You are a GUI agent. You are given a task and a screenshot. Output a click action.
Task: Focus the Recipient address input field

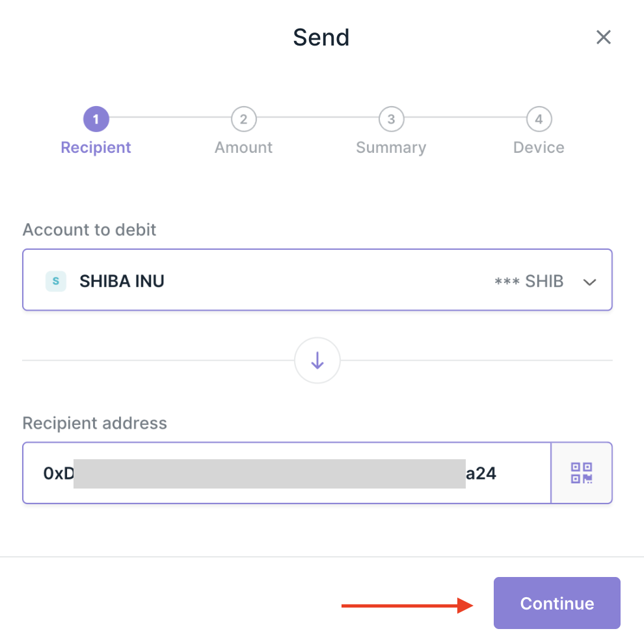tap(286, 473)
